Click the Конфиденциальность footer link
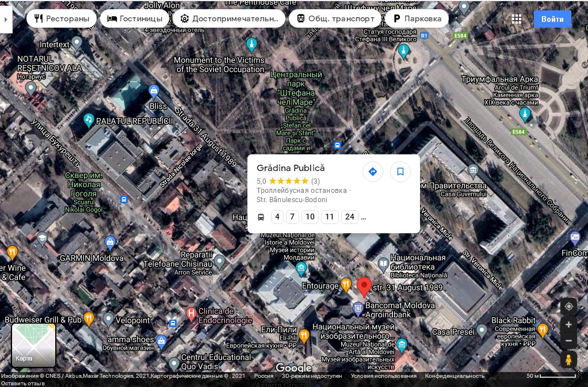The image size is (588, 387). (447, 376)
